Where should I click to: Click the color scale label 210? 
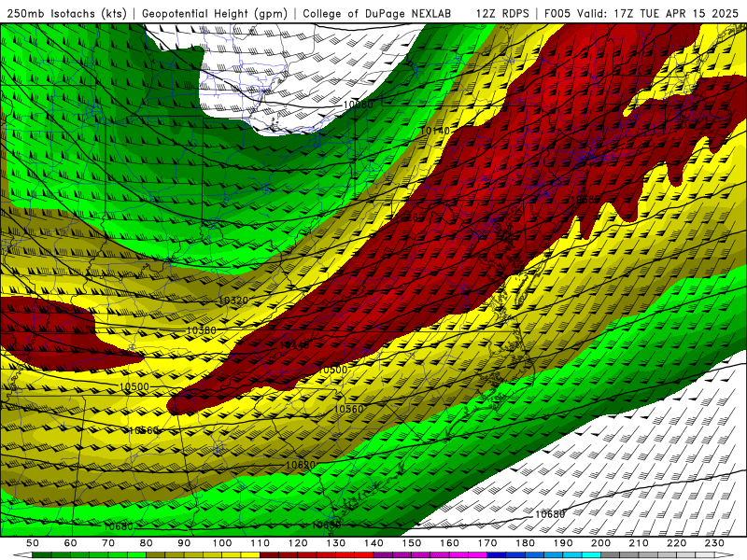click(639, 543)
